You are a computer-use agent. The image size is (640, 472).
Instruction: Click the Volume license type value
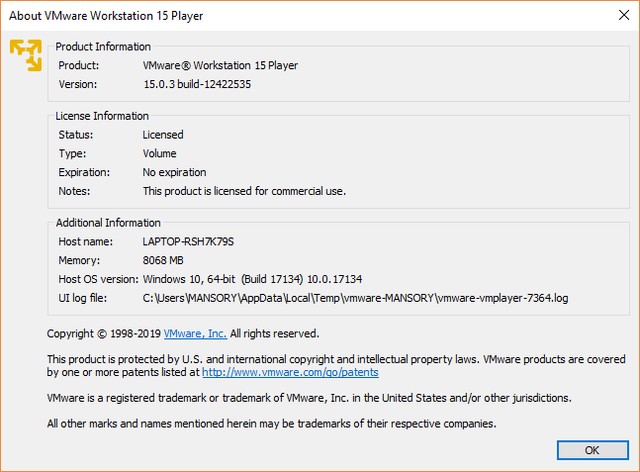159,154
